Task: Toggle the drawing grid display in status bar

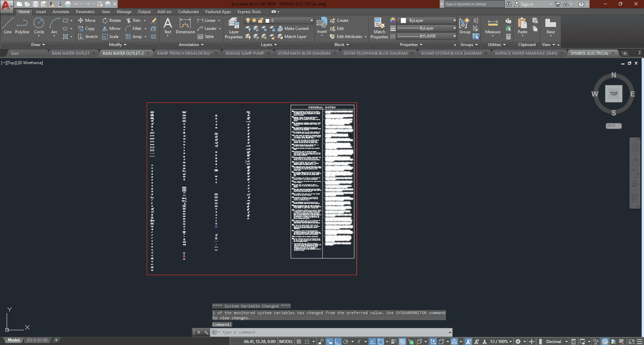Action: pos(299,342)
